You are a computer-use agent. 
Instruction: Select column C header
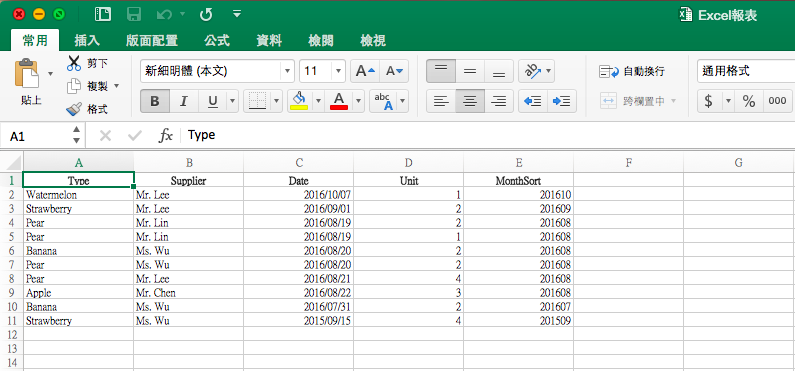(299, 163)
